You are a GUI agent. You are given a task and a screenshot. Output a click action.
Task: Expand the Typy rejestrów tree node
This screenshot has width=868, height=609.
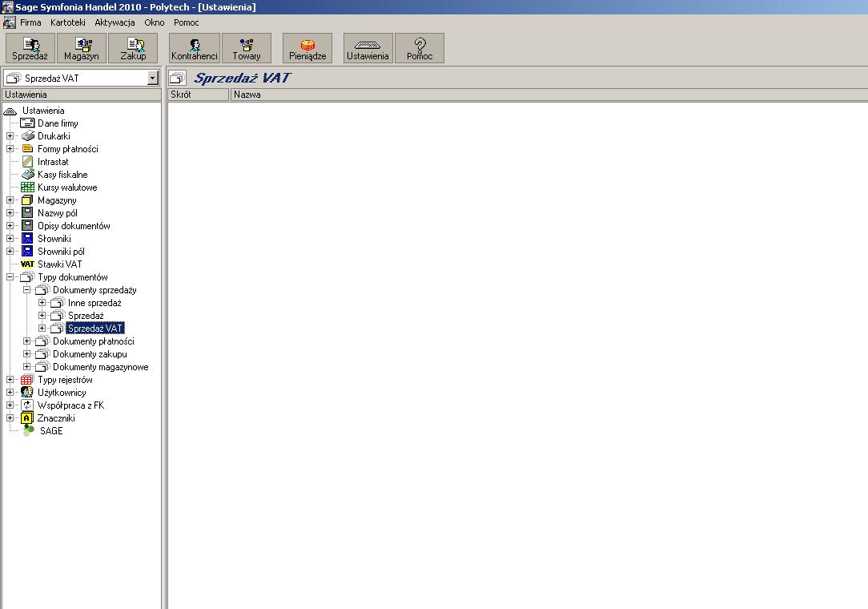(x=10, y=380)
